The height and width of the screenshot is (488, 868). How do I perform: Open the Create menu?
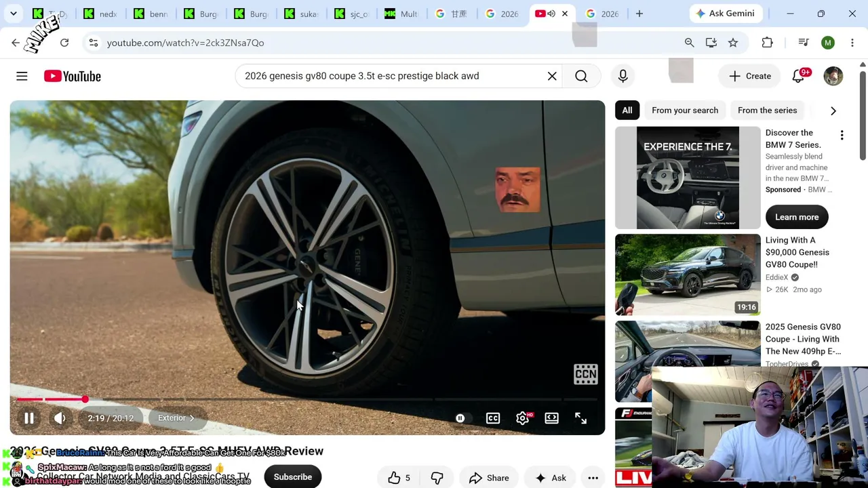tap(749, 76)
